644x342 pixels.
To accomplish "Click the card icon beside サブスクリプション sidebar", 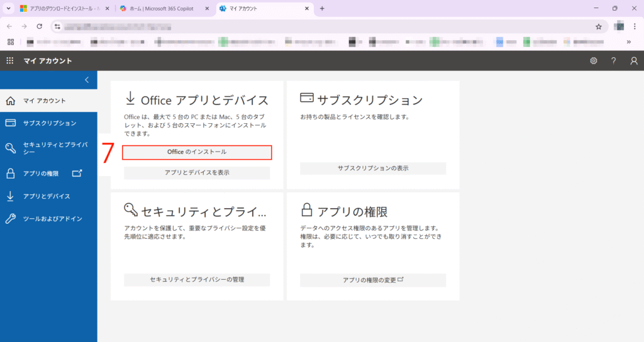I will 10,123.
